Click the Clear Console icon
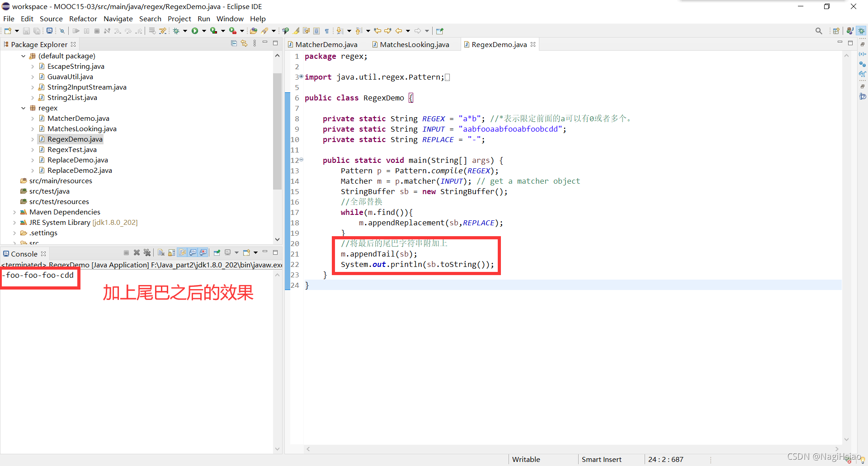The height and width of the screenshot is (466, 868). pos(161,252)
